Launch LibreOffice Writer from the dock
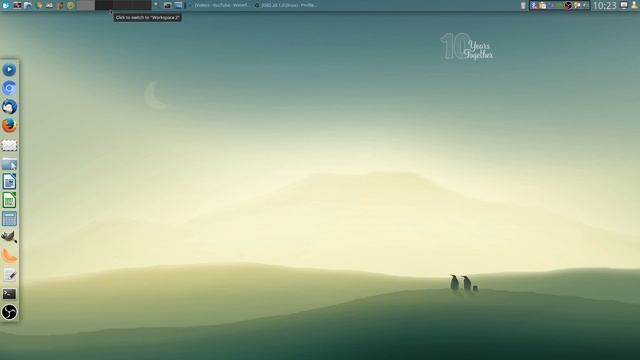Screen dimensions: 640x360 pos(9,182)
